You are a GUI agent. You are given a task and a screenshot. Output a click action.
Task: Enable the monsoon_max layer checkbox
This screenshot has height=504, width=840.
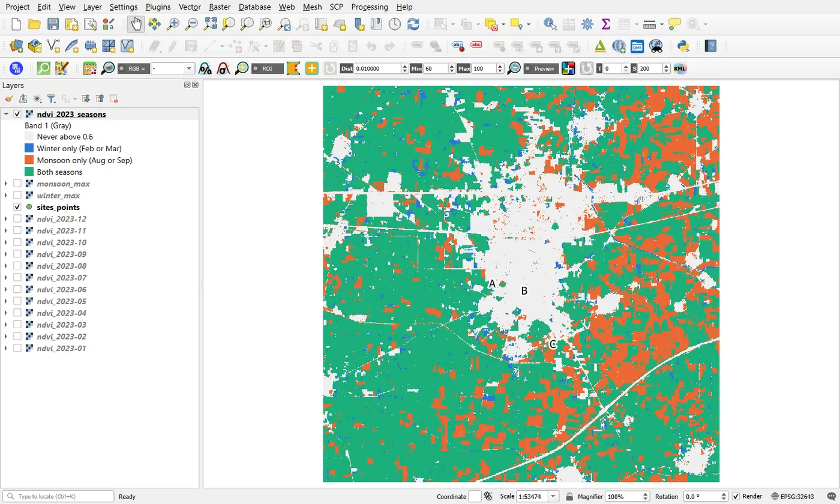[17, 184]
